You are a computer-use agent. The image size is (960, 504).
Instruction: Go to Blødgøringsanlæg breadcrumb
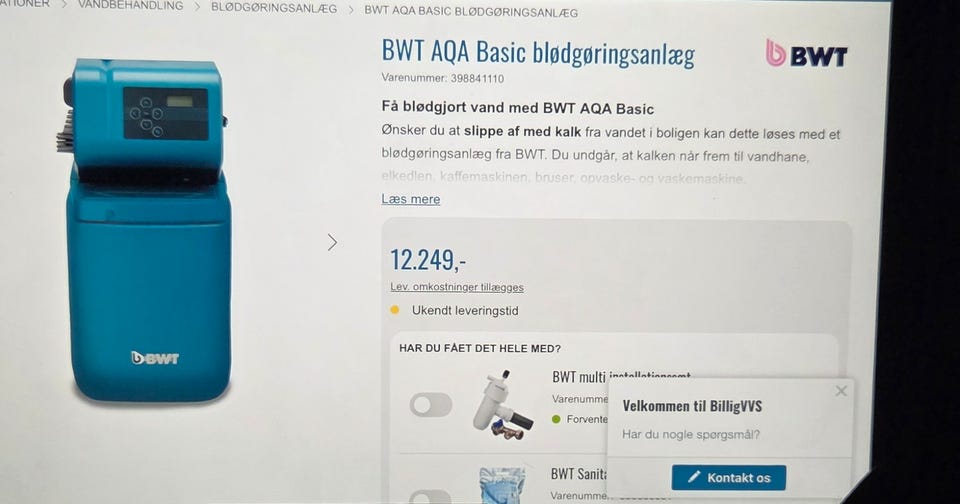click(274, 9)
